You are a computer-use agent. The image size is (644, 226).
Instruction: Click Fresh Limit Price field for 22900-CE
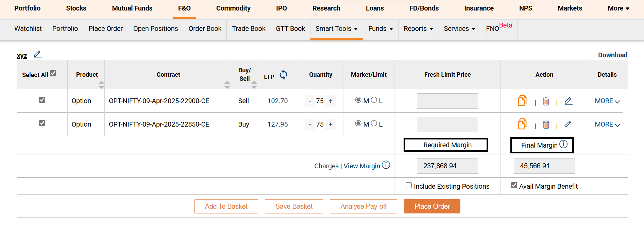pos(447,101)
